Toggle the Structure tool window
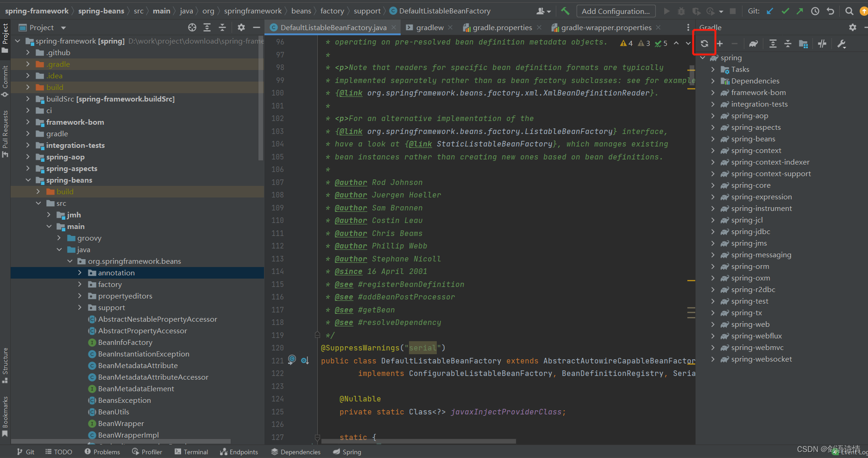Image resolution: width=868 pixels, height=458 pixels. pyautogui.click(x=5, y=365)
